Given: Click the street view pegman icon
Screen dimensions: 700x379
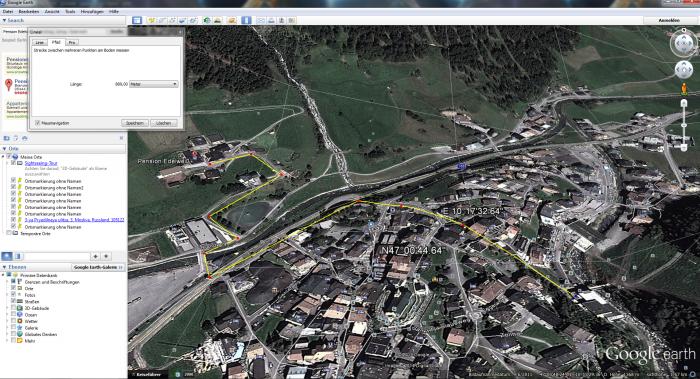Looking at the screenshot, I should point(683,89).
